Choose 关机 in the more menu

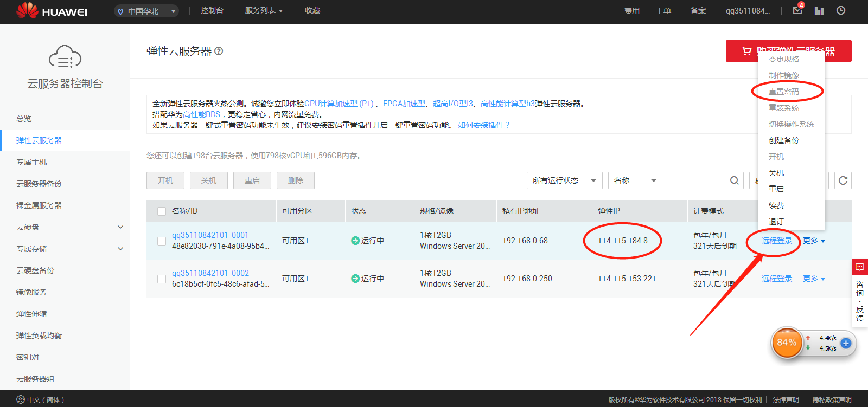point(776,173)
